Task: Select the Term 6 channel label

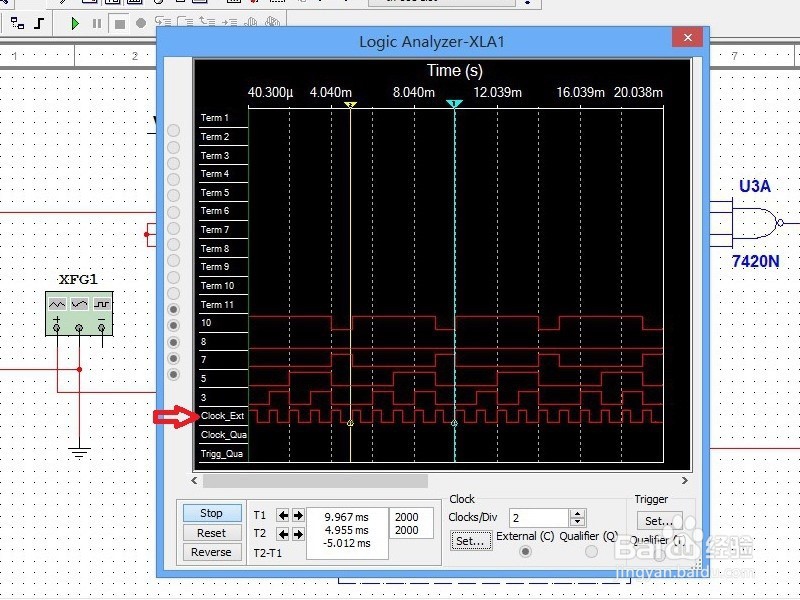Action: coord(215,211)
